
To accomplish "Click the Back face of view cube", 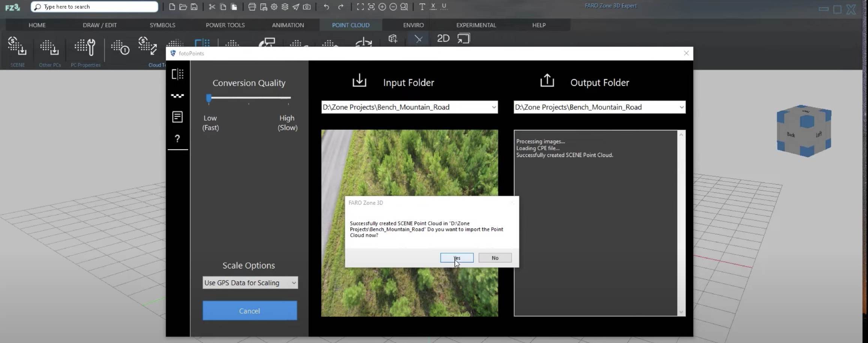I will [791, 135].
